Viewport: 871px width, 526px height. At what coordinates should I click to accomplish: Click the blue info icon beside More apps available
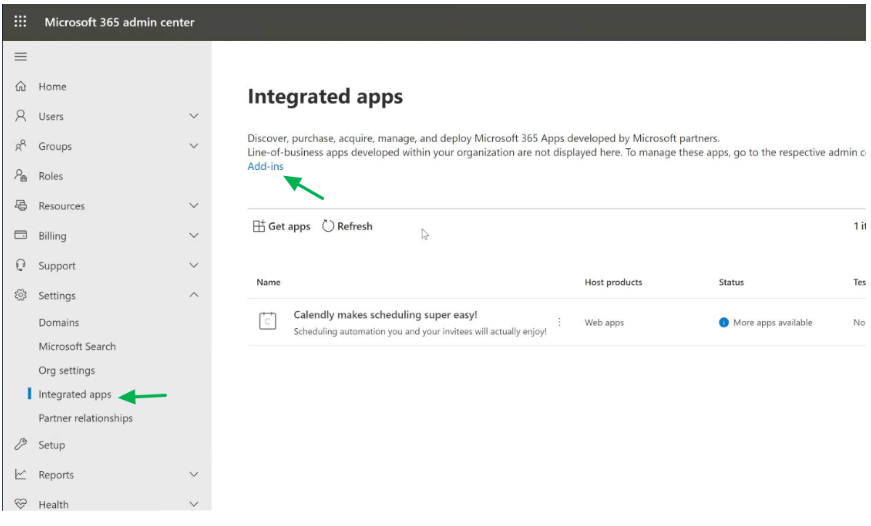point(724,322)
